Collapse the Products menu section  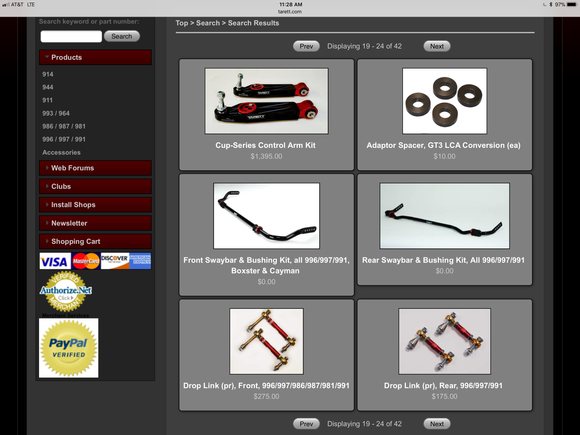click(x=95, y=57)
